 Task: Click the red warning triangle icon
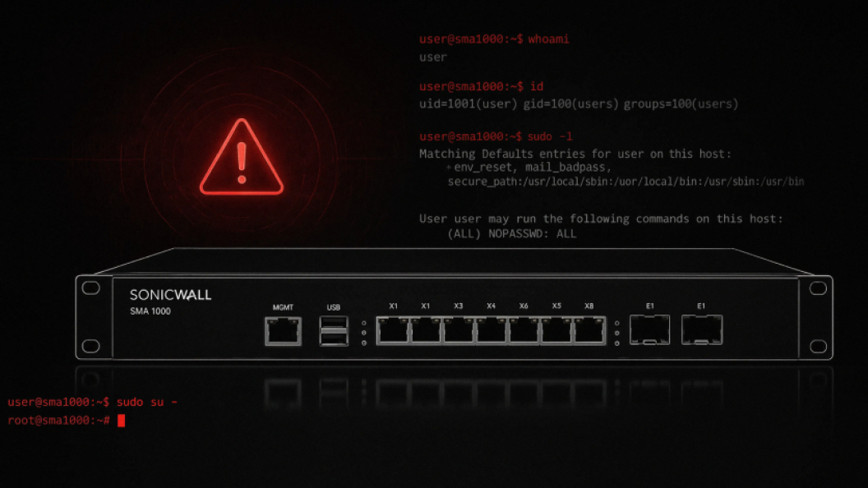click(242, 157)
